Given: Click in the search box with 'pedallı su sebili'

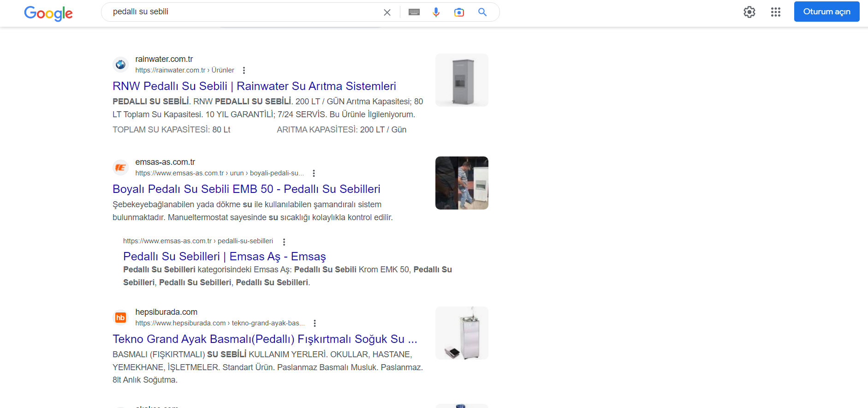Looking at the screenshot, I should pos(244,12).
